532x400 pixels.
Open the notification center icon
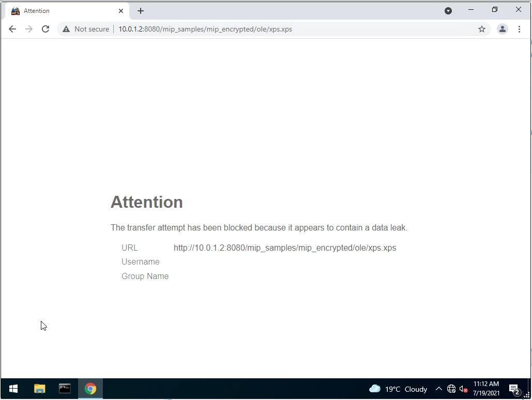pos(514,390)
